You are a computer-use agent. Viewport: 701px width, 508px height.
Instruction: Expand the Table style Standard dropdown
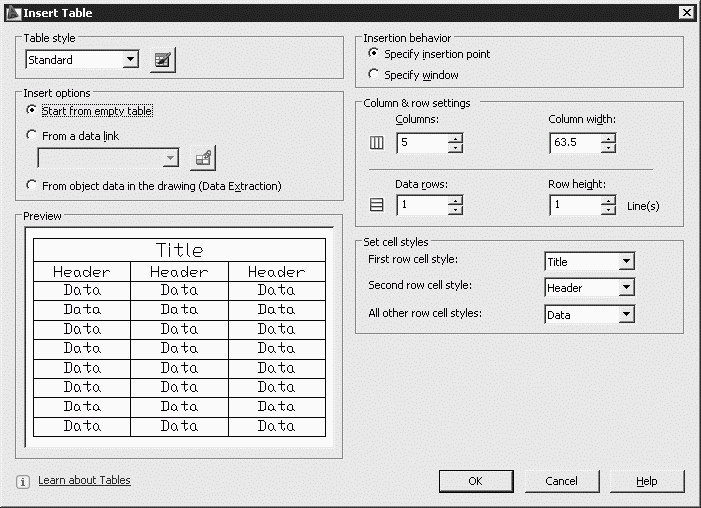tap(130, 61)
